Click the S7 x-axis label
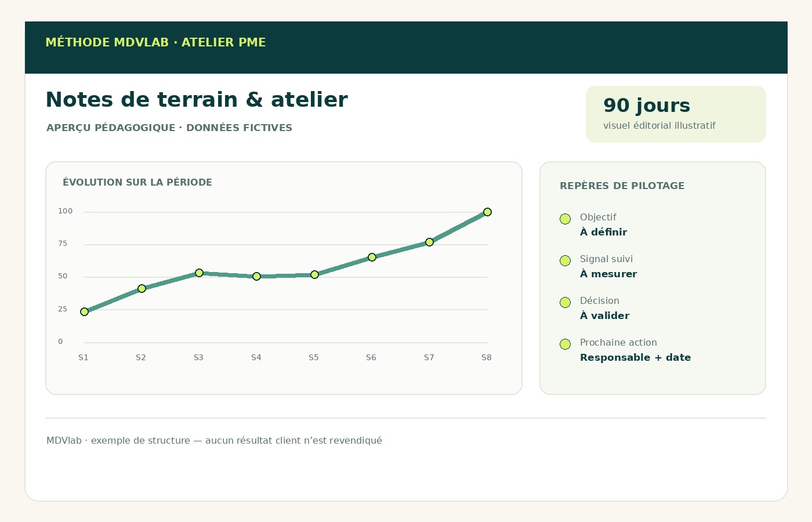812x522 pixels. click(429, 357)
